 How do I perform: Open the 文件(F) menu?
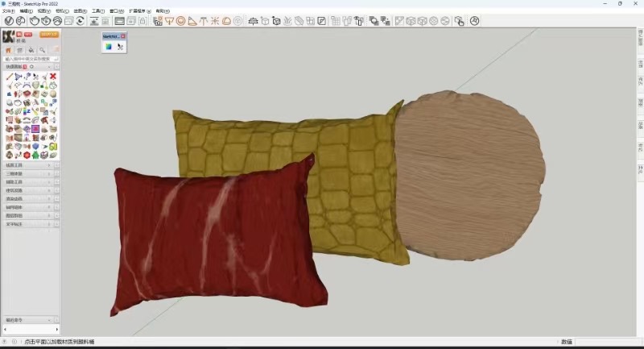coord(8,11)
